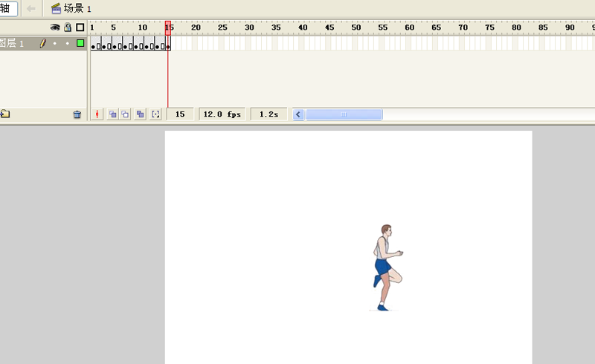Enable the onion skin button
The width and height of the screenshot is (595, 364).
113,114
